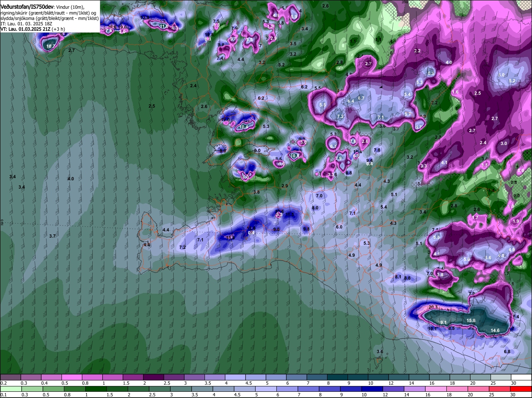532x398 pixels.
Task: Click the 18.7 precipitation value on the map
Action: [51, 47]
